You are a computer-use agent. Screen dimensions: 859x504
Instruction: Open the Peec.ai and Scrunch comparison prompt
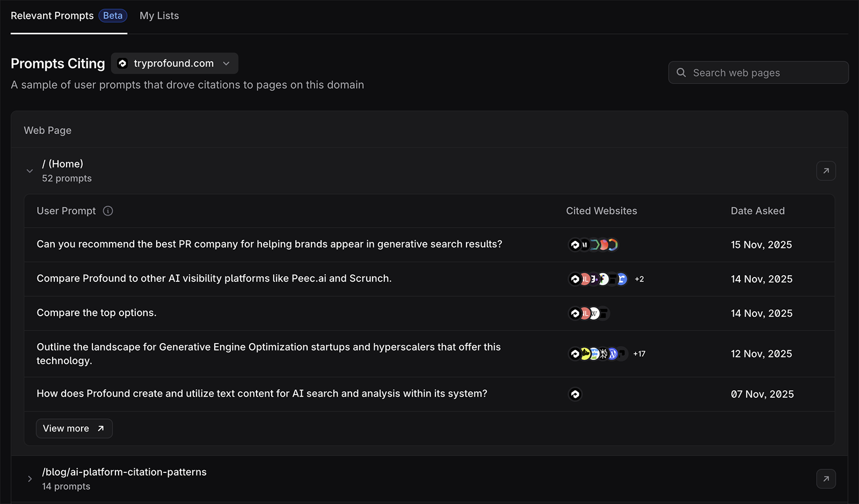214,279
